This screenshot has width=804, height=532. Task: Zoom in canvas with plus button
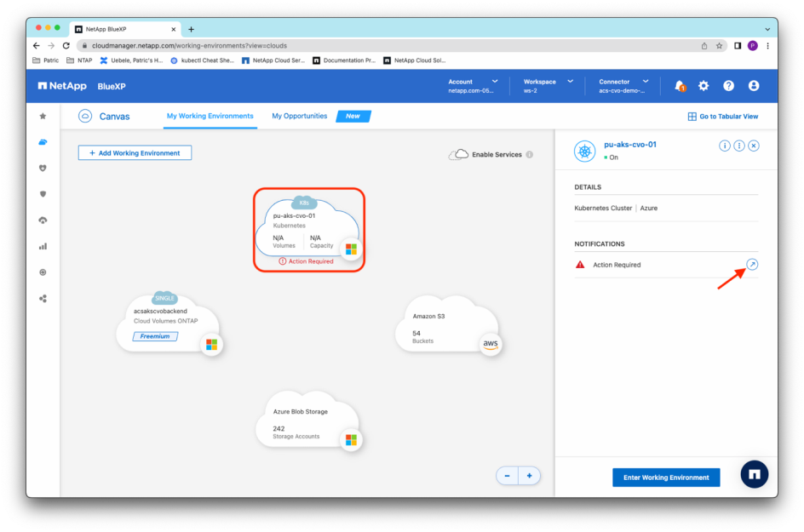click(529, 476)
